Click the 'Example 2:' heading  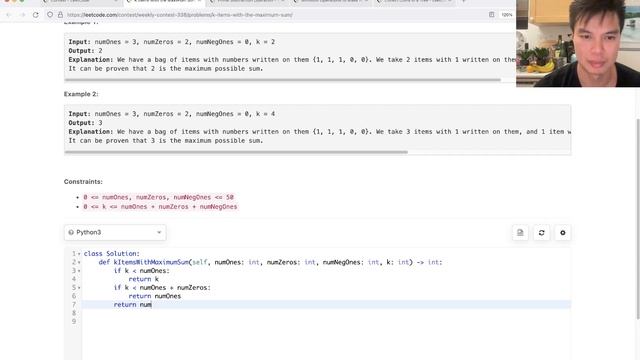point(81,94)
